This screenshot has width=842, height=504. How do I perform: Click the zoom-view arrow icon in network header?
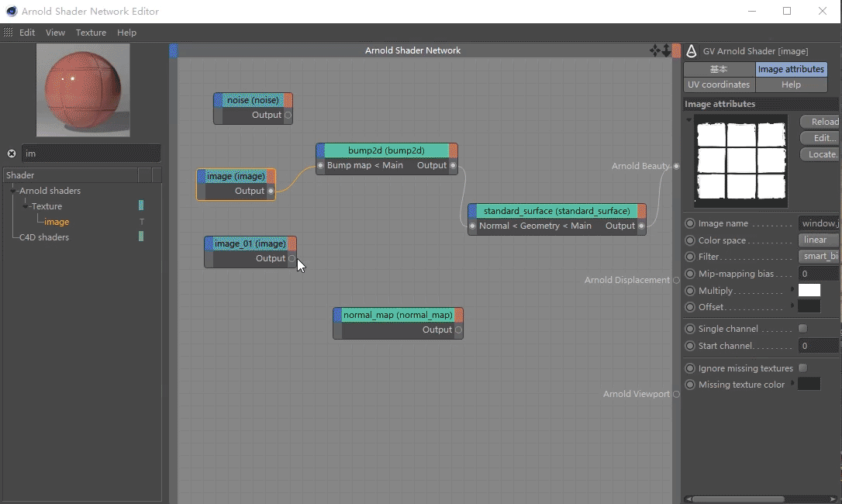(666, 50)
